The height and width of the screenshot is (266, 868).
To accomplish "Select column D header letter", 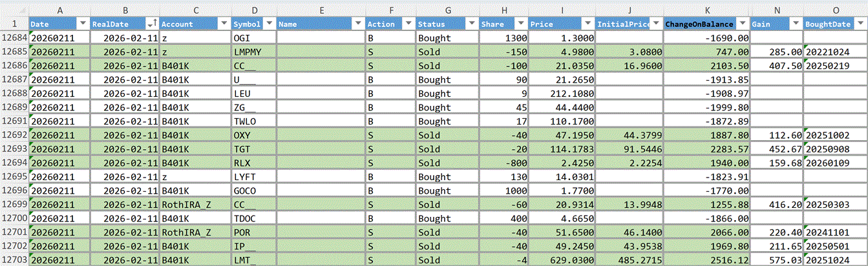I will tap(254, 10).
